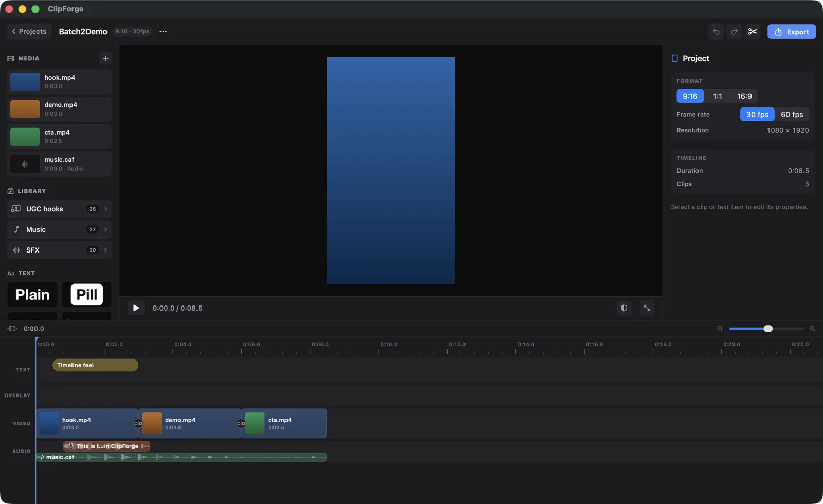
Task: Click the 0:10.0 mark on the timeline ruler
Action: [x=388, y=345]
